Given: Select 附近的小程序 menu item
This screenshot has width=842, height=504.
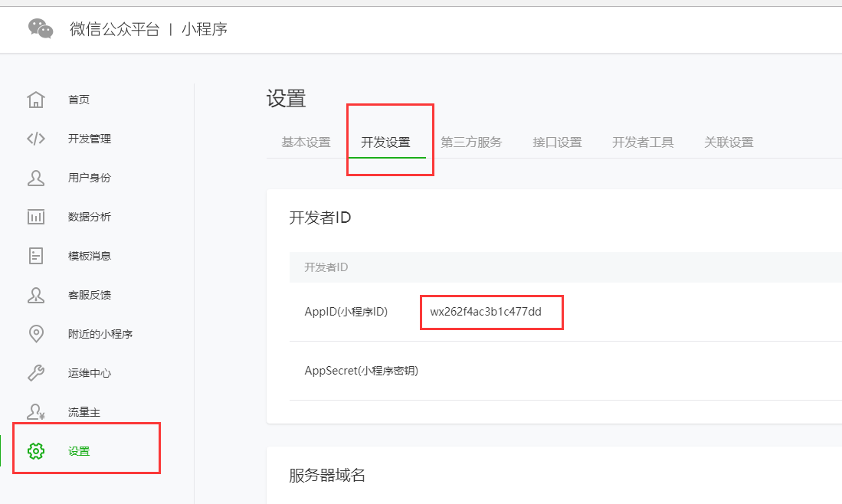Looking at the screenshot, I should coord(100,334).
